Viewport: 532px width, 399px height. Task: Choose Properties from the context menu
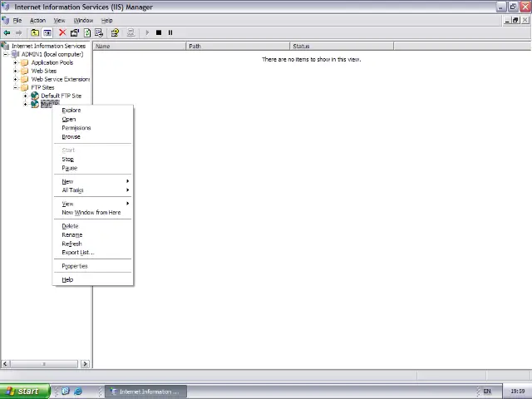(x=92, y=266)
